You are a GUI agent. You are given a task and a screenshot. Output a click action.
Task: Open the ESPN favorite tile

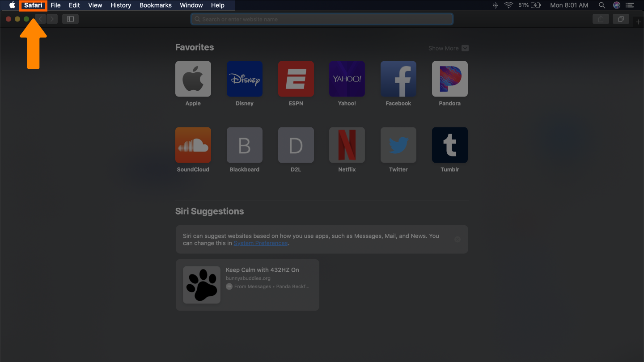(296, 79)
